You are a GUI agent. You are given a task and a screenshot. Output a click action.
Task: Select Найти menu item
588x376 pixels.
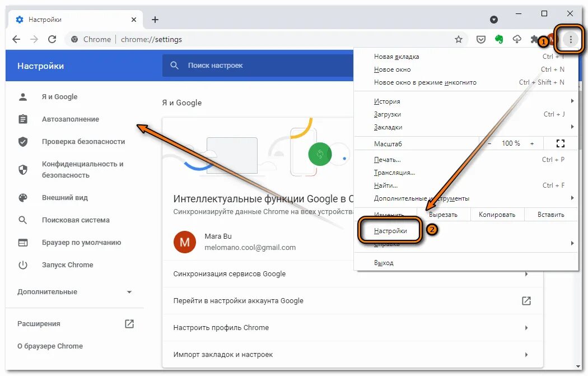(x=466, y=185)
